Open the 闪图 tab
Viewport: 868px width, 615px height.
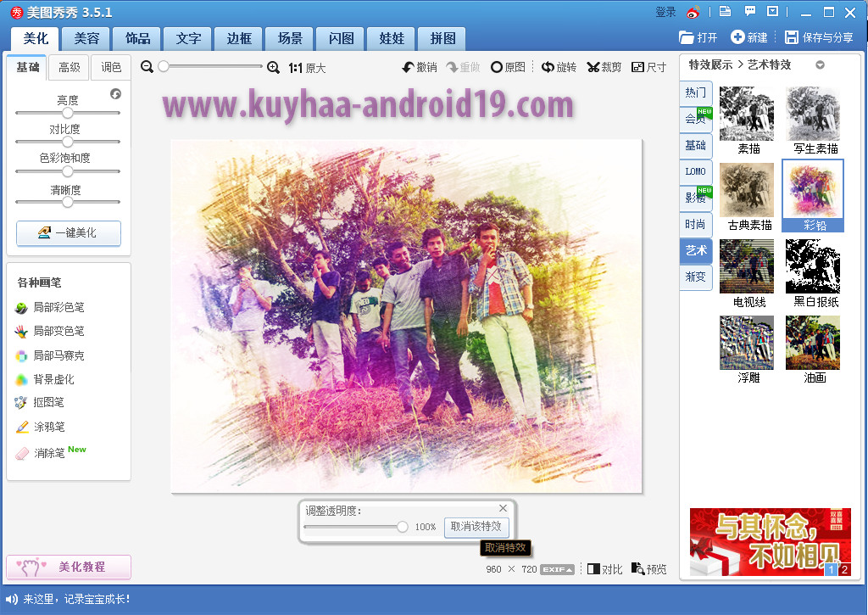341,38
